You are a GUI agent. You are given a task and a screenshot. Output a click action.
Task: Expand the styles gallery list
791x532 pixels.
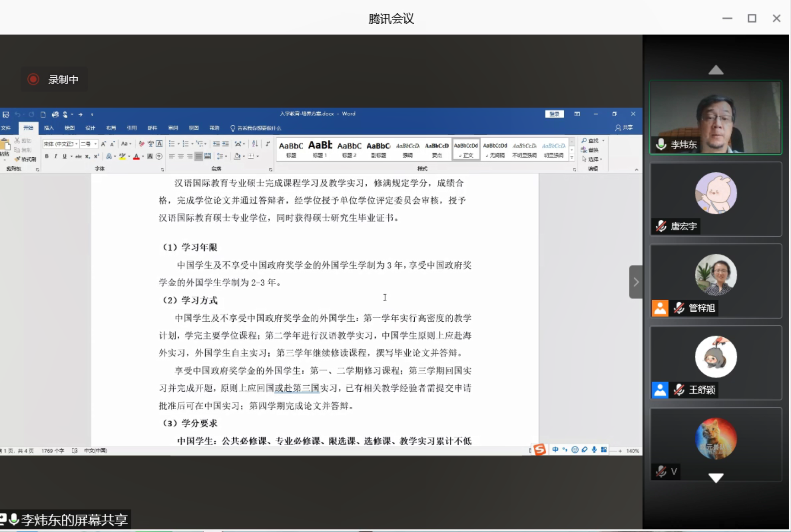[x=572, y=158]
